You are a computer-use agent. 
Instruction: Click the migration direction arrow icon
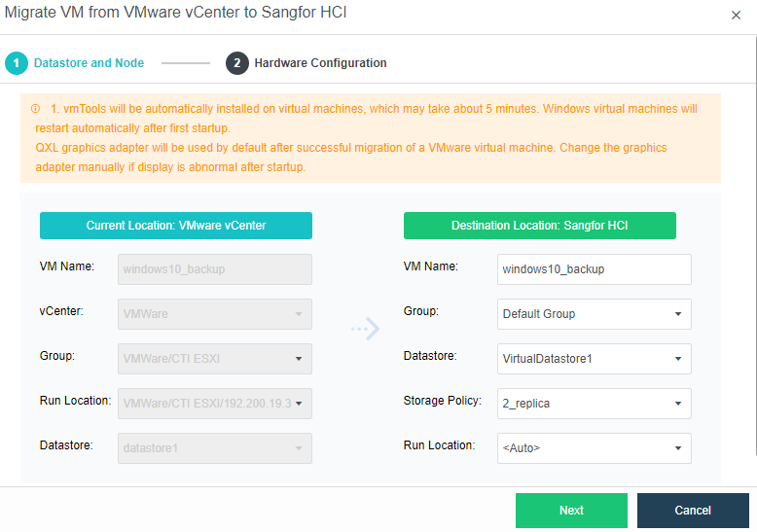coord(365,329)
